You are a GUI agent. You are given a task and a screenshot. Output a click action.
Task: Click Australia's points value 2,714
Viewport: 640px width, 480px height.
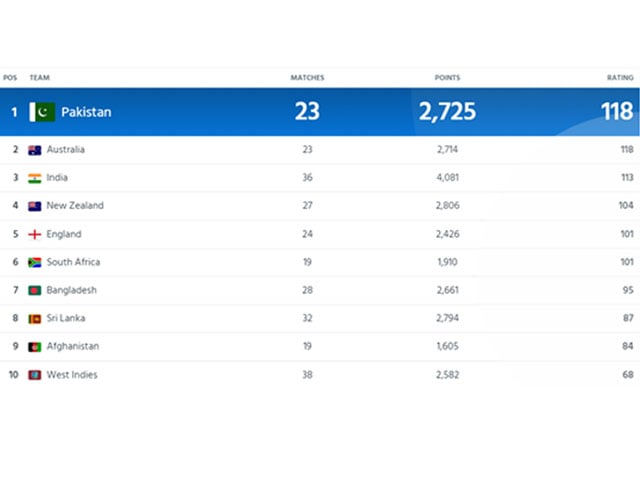pyautogui.click(x=447, y=149)
